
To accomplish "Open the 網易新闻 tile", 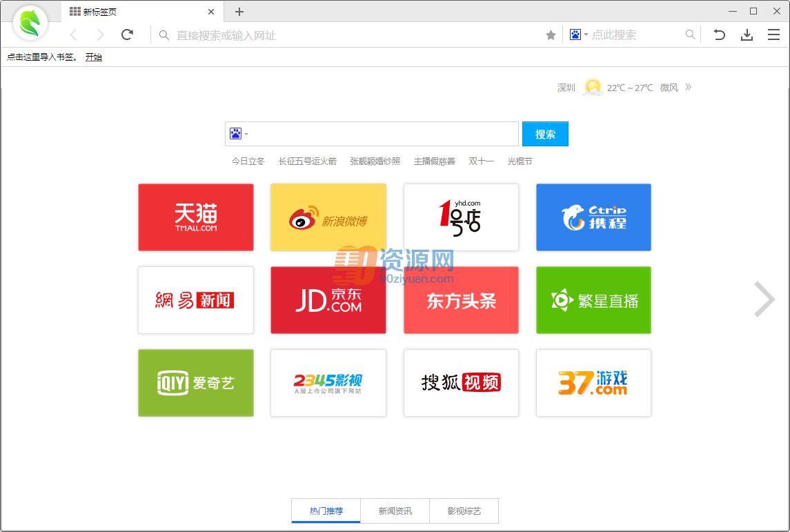I will 196,299.
